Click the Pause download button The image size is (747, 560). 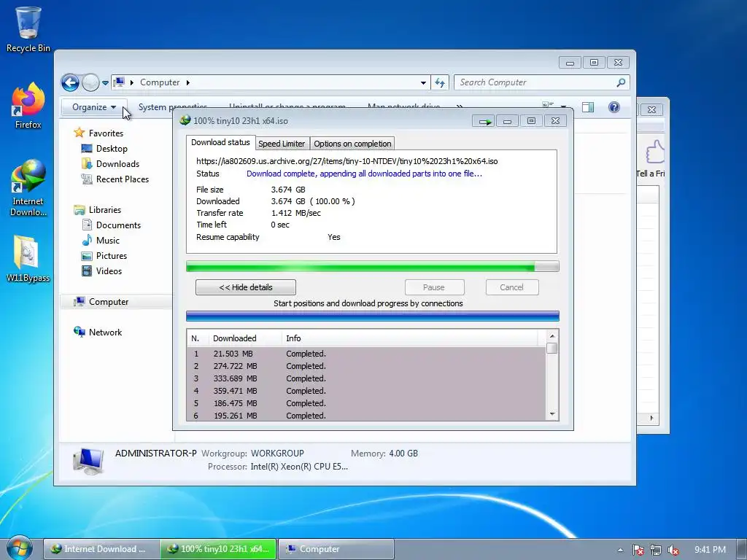(434, 287)
